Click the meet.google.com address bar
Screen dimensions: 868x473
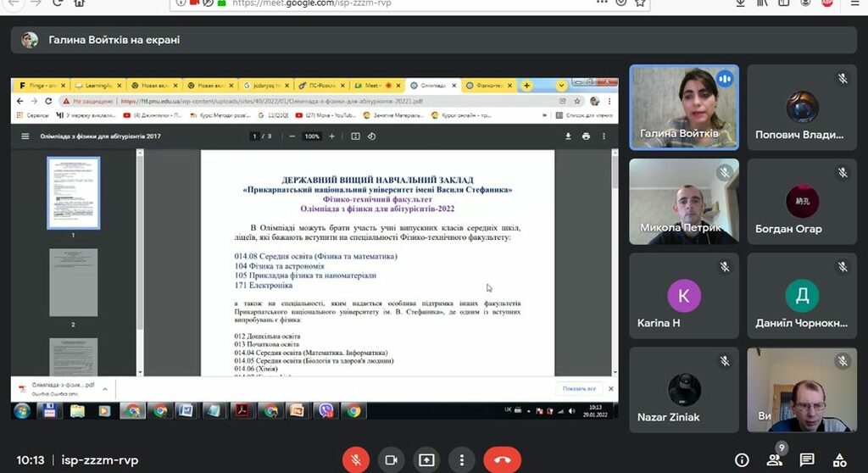[381, 3]
